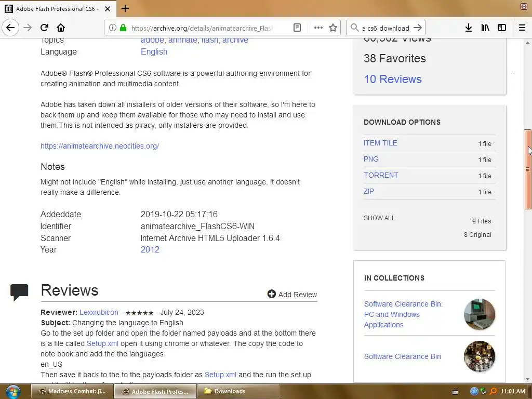The width and height of the screenshot is (532, 399).
Task: Switch to Adobe Flash Profes... taskbar window
Action: [x=155, y=391]
